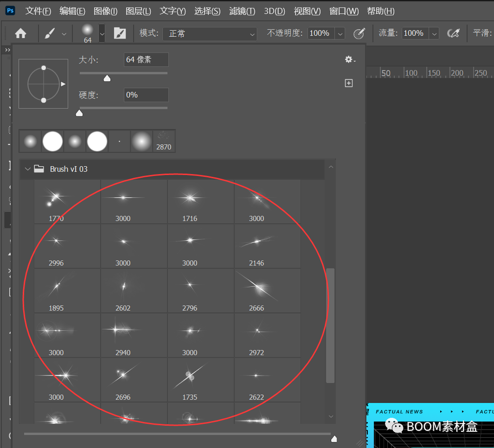Pick the 2870 recent brush preset
The height and width of the screenshot is (448, 494).
(x=164, y=141)
